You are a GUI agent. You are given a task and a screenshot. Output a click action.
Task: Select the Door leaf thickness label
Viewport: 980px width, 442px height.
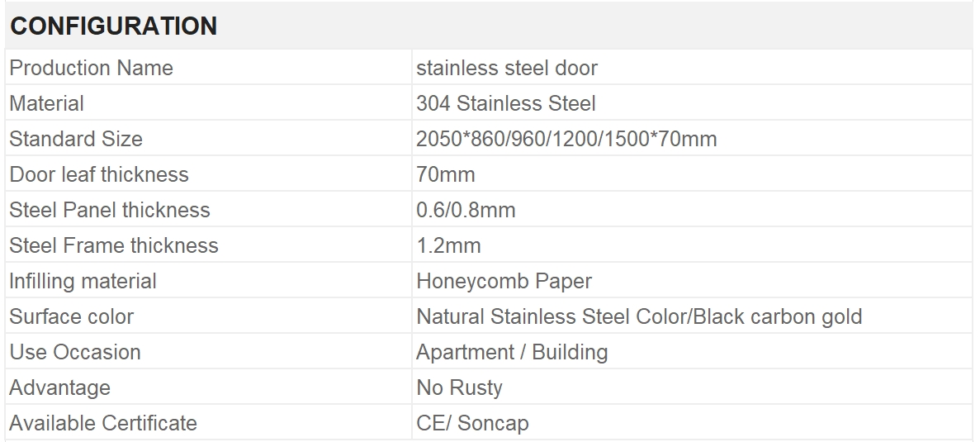coord(99,174)
